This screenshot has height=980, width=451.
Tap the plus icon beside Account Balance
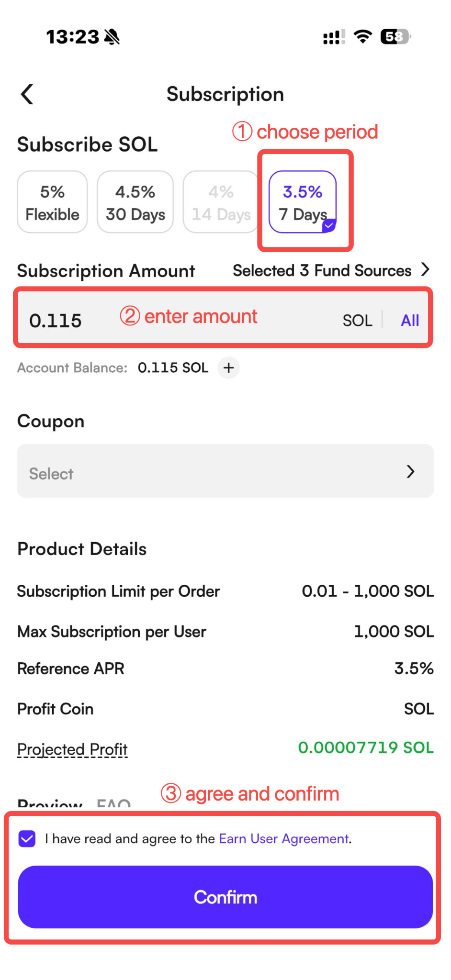click(x=229, y=367)
